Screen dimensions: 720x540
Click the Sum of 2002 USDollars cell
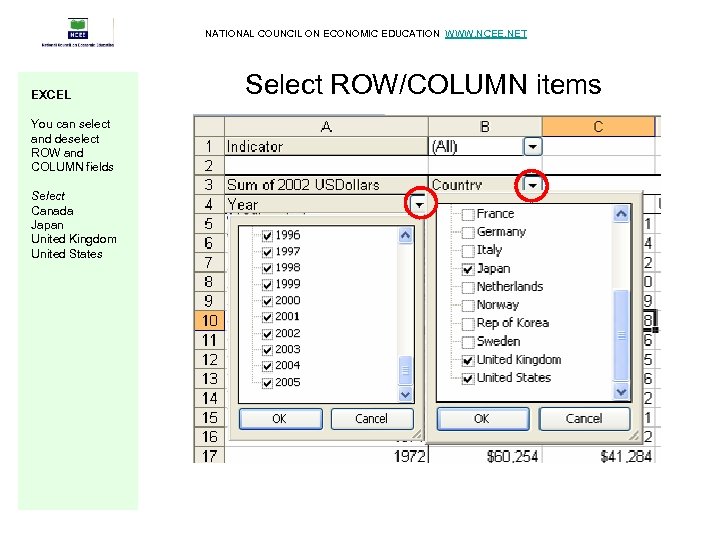pos(326,185)
